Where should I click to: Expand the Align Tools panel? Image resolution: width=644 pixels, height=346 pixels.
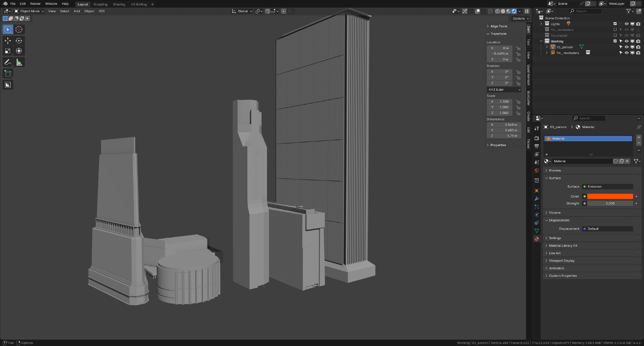498,26
